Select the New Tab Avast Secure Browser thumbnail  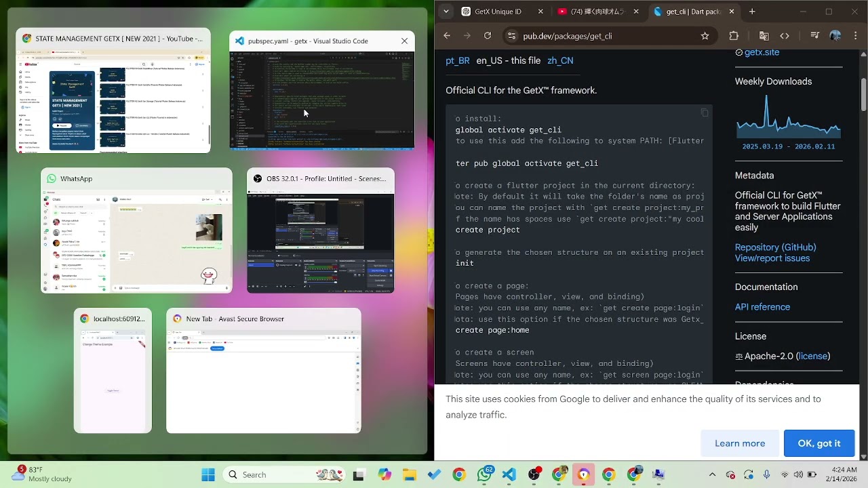pos(264,371)
